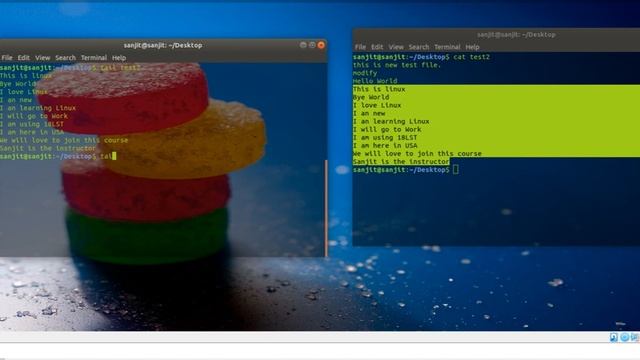
Task: Click the rightmost cut-off status bar icon
Action: [635, 337]
